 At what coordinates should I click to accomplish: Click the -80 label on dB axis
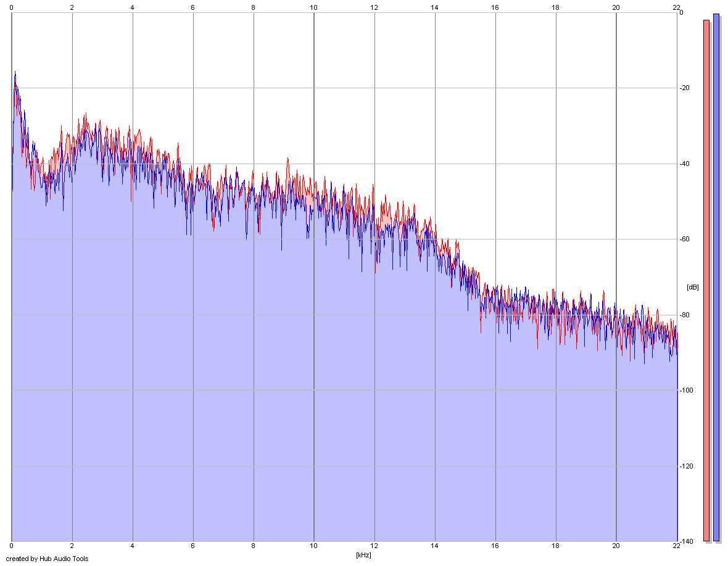[684, 315]
